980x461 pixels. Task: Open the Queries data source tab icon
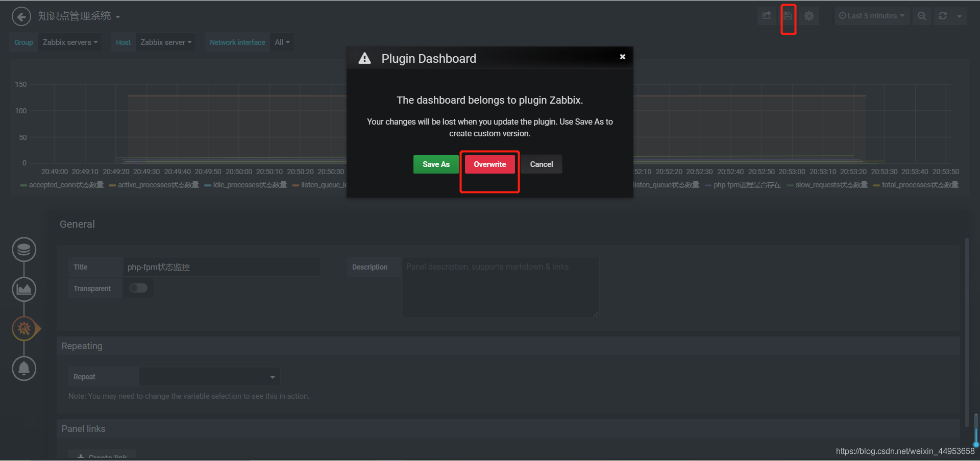pyautogui.click(x=24, y=250)
